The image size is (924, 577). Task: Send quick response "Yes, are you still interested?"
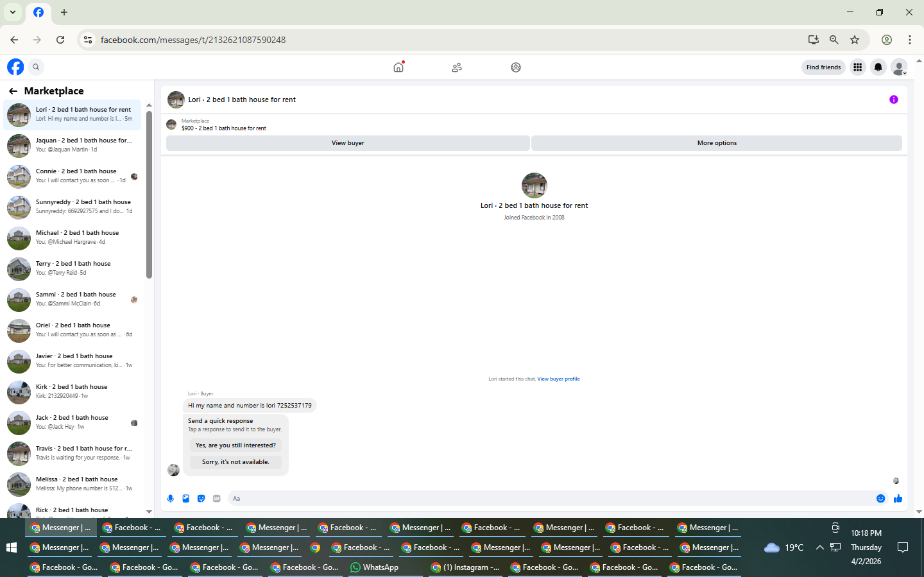(x=235, y=445)
